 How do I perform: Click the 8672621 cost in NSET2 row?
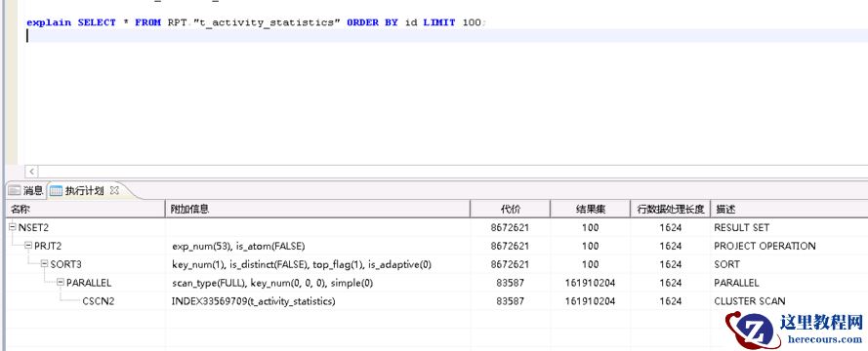click(510, 227)
